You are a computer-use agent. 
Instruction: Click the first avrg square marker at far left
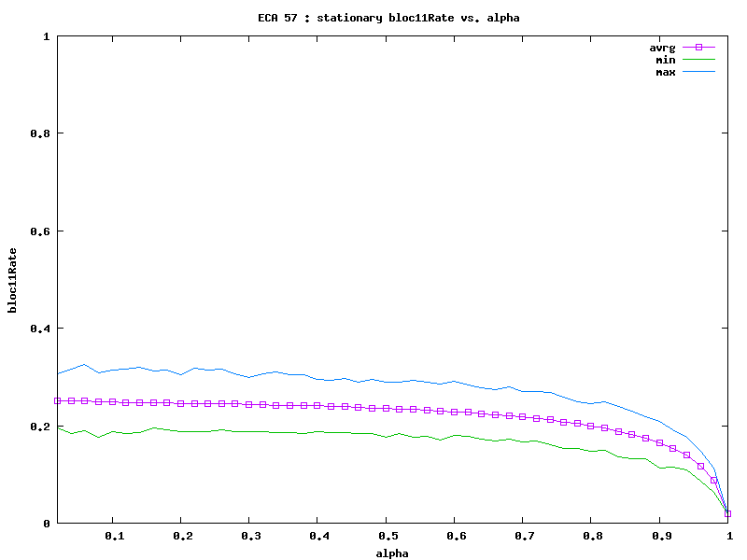point(58,400)
